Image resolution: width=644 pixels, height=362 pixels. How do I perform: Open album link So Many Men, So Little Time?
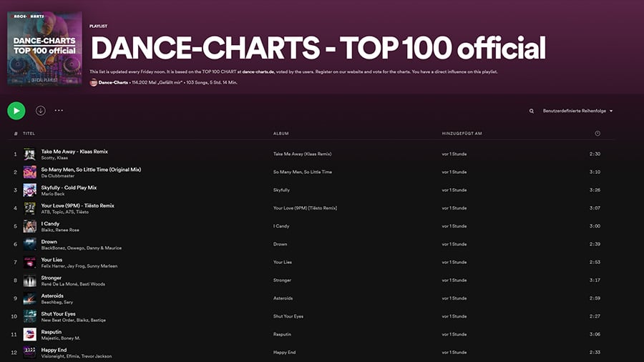click(x=302, y=172)
